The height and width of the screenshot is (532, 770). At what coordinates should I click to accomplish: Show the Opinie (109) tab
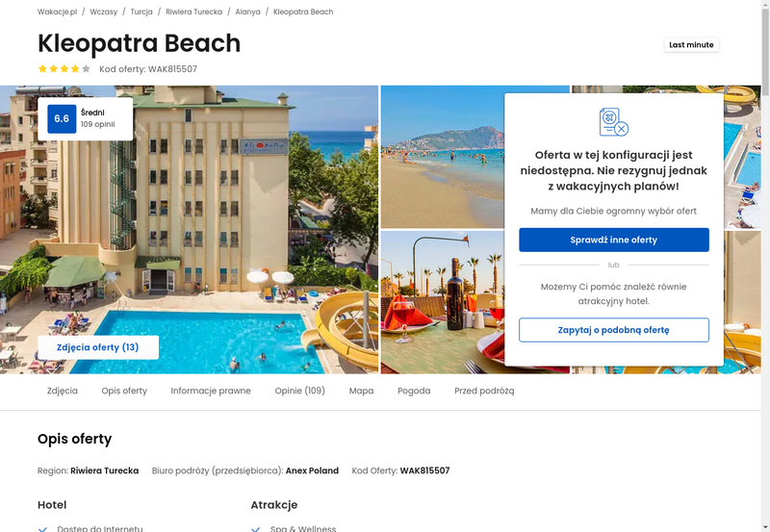click(x=300, y=391)
